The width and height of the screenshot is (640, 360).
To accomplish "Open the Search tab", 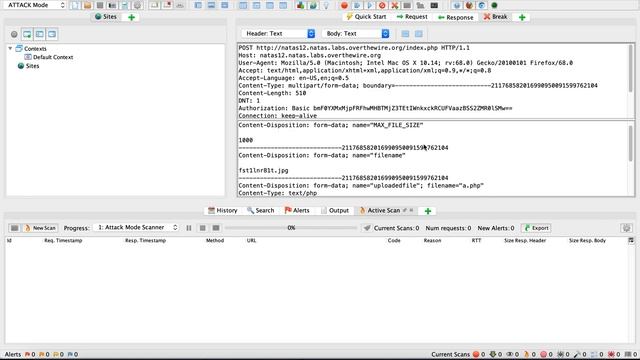I will pos(260,210).
